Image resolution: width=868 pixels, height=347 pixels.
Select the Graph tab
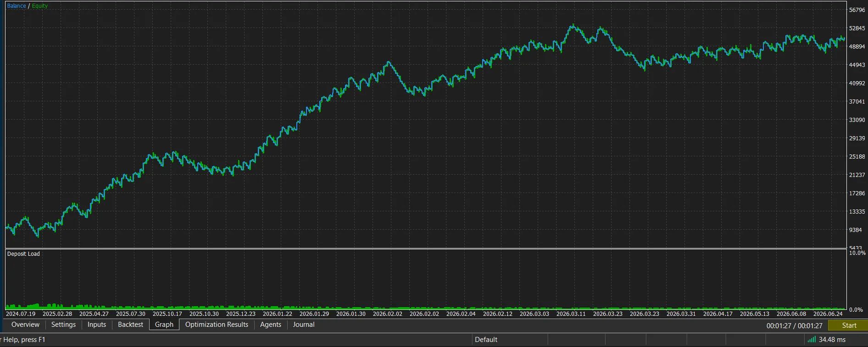pyautogui.click(x=164, y=325)
